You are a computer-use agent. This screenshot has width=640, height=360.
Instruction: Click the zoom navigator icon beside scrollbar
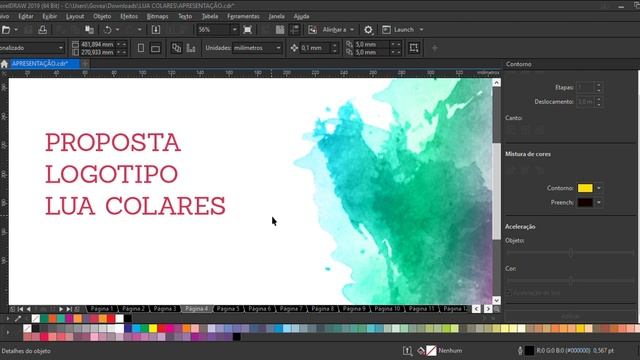496,309
